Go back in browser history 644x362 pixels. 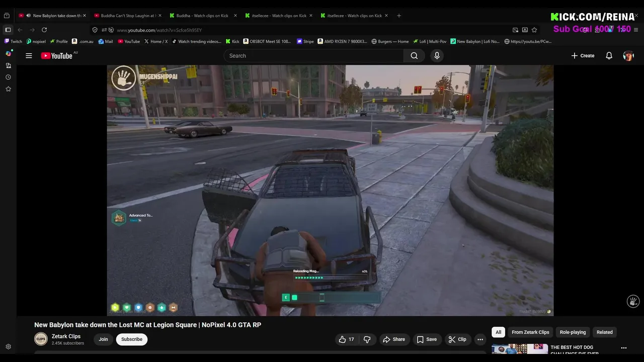(20, 30)
